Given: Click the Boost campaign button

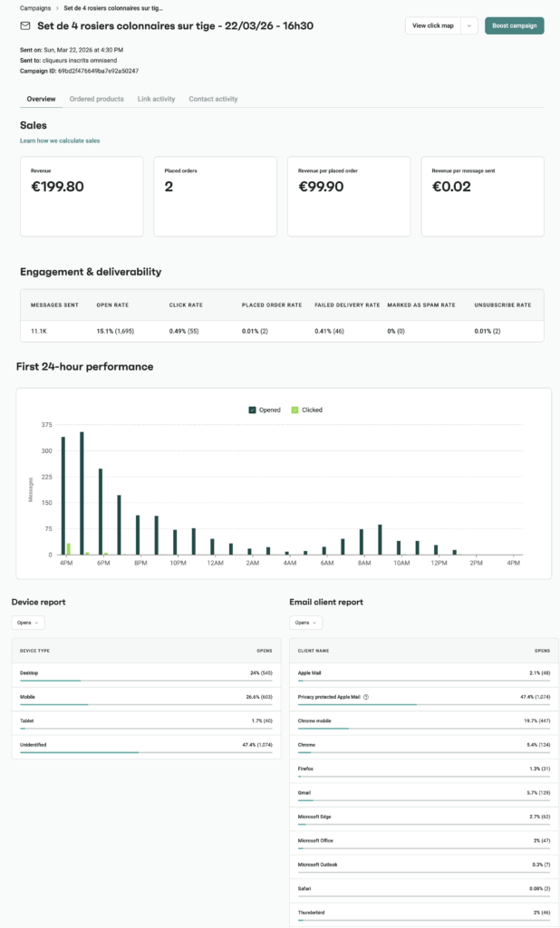Looking at the screenshot, I should click(515, 26).
